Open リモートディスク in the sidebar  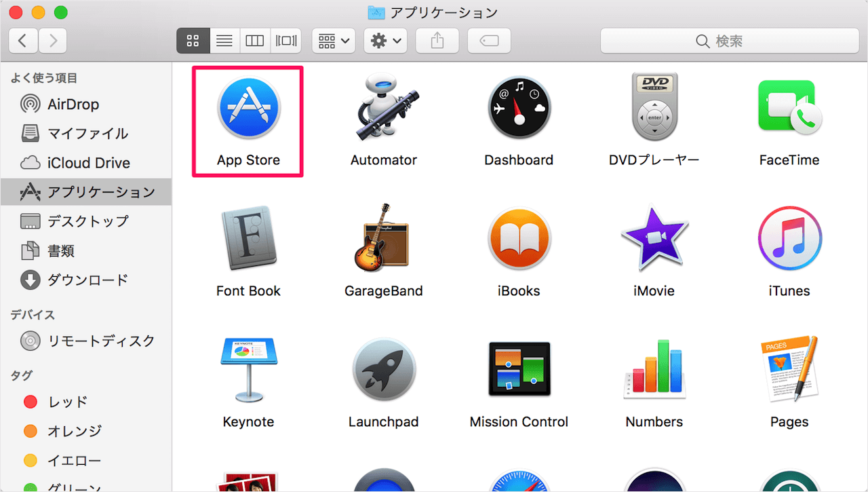(85, 341)
